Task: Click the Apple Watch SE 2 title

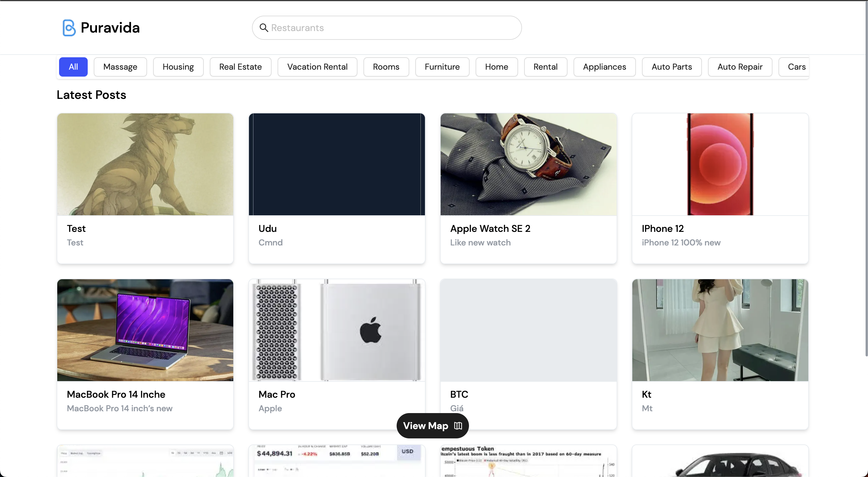Action: pyautogui.click(x=490, y=229)
